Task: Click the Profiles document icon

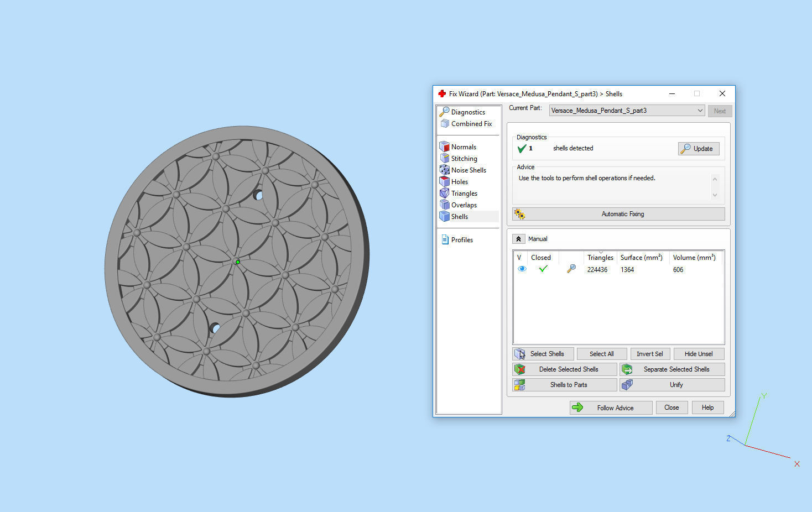Action: pos(445,240)
